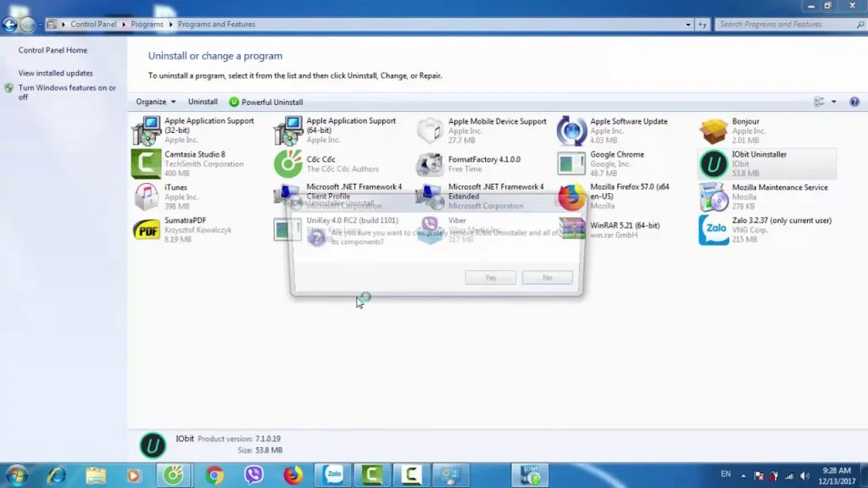The image size is (868, 488).
Task: Select the FormatFactory 4.1.0.0 icon
Action: [430, 164]
